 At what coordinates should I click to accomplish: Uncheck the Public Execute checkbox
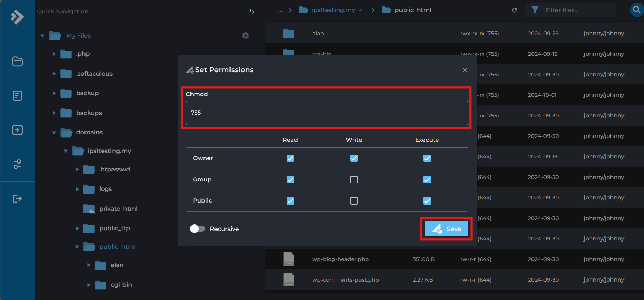[x=427, y=201]
